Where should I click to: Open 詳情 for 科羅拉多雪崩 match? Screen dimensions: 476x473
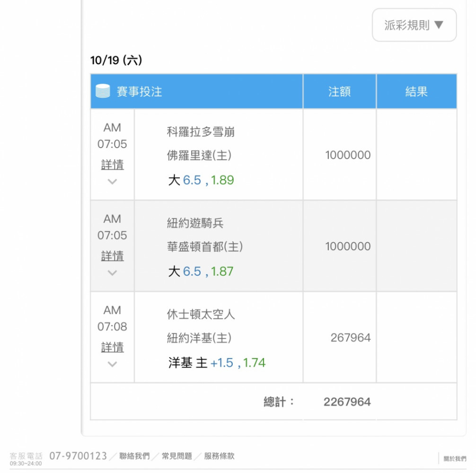coord(112,165)
